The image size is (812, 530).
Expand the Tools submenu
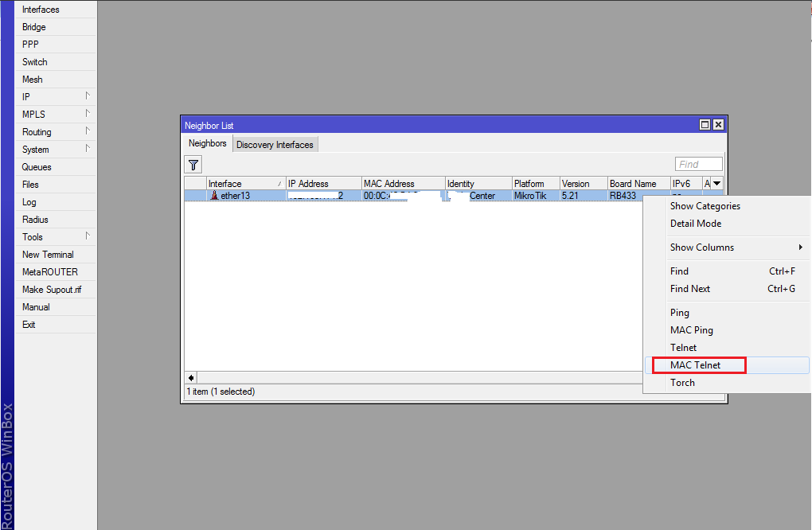click(56, 237)
